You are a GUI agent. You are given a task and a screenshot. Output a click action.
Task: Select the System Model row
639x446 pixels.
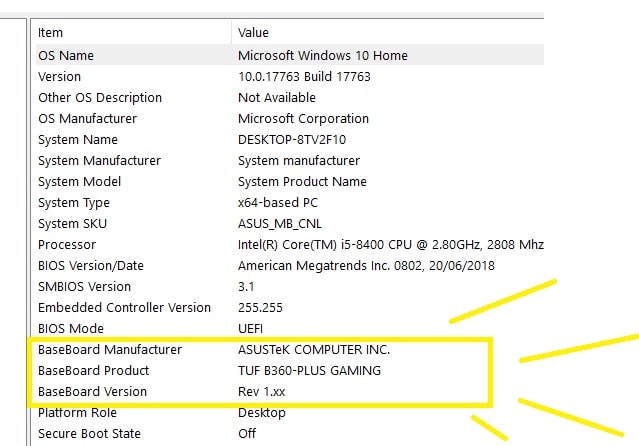(79, 181)
